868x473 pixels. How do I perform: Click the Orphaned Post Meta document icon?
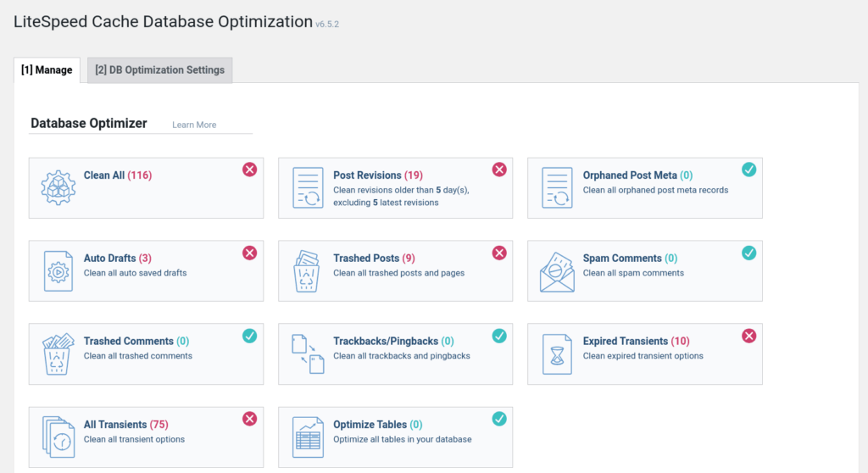[x=557, y=188]
